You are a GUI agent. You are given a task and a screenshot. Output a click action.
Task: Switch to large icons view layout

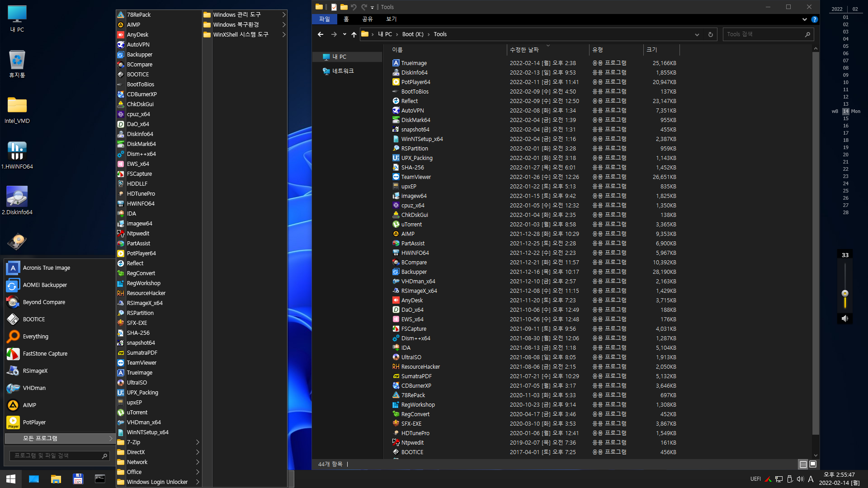tap(813, 464)
